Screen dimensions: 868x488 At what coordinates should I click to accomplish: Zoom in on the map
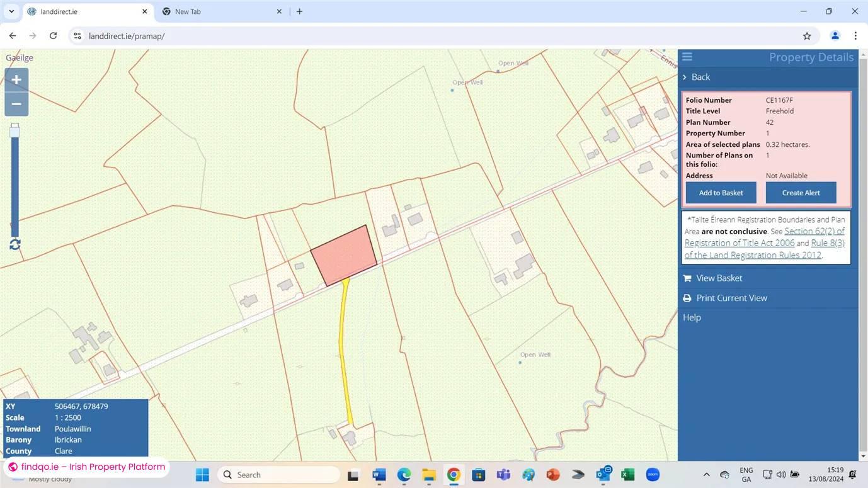(x=16, y=79)
